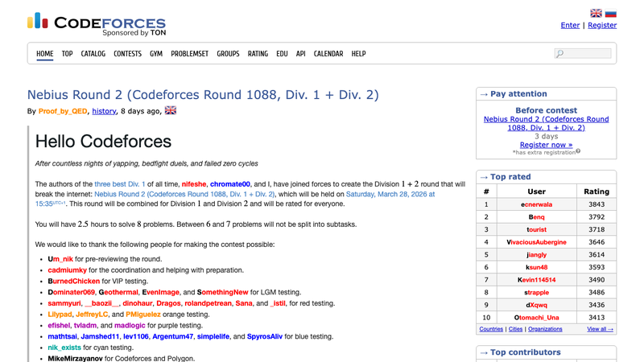Click Register now link in sidebar
644x362 pixels.
(x=546, y=145)
